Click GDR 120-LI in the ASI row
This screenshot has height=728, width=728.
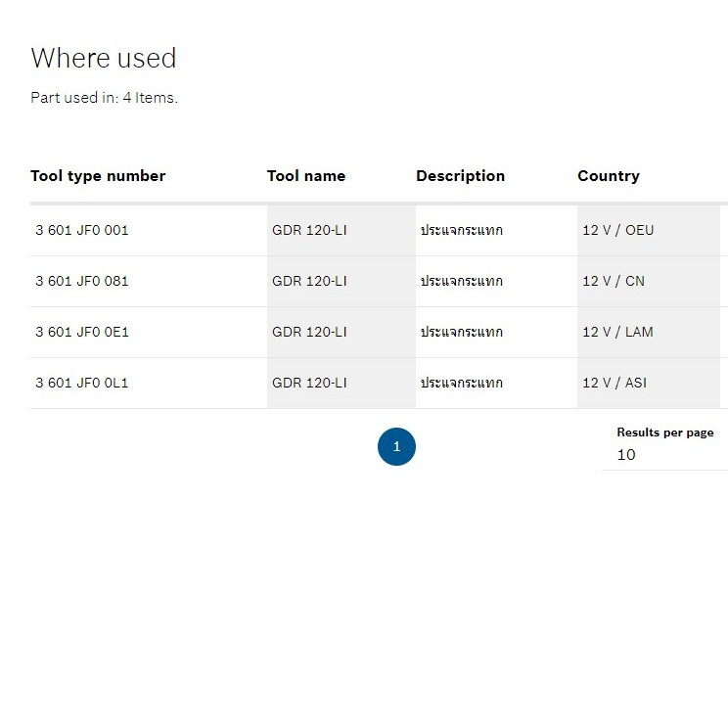pyautogui.click(x=309, y=383)
